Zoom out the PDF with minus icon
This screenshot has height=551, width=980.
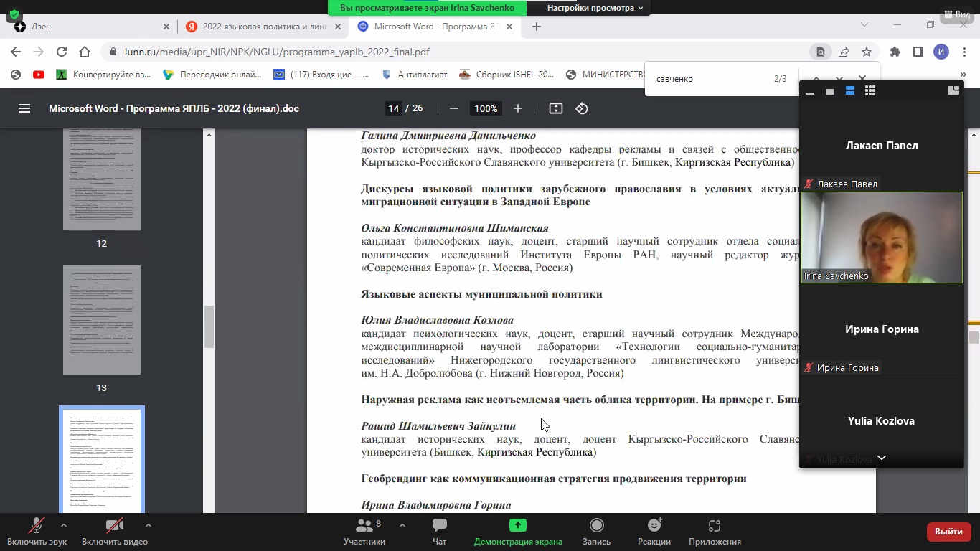tap(453, 108)
